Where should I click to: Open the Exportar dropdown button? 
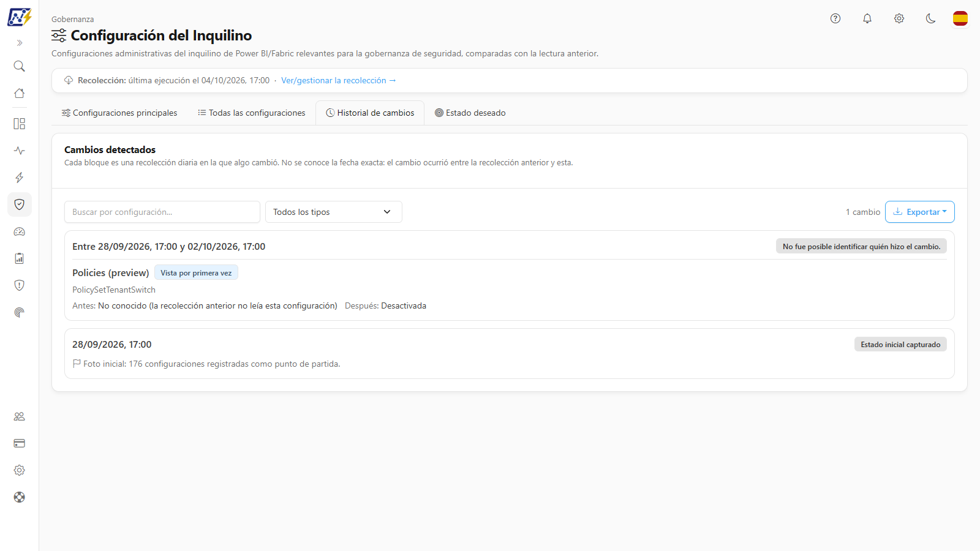pos(920,212)
